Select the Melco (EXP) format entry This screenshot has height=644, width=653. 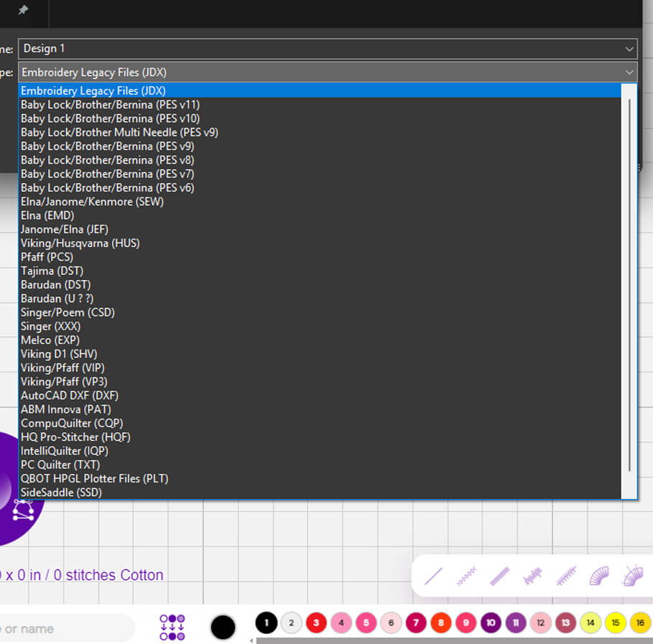(x=50, y=340)
